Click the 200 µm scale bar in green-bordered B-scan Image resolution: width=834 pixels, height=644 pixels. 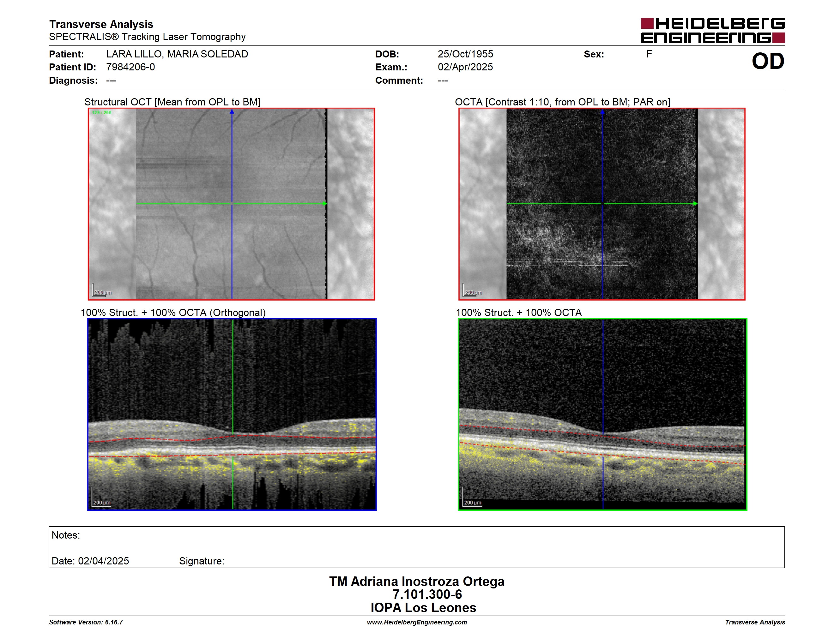click(x=472, y=497)
